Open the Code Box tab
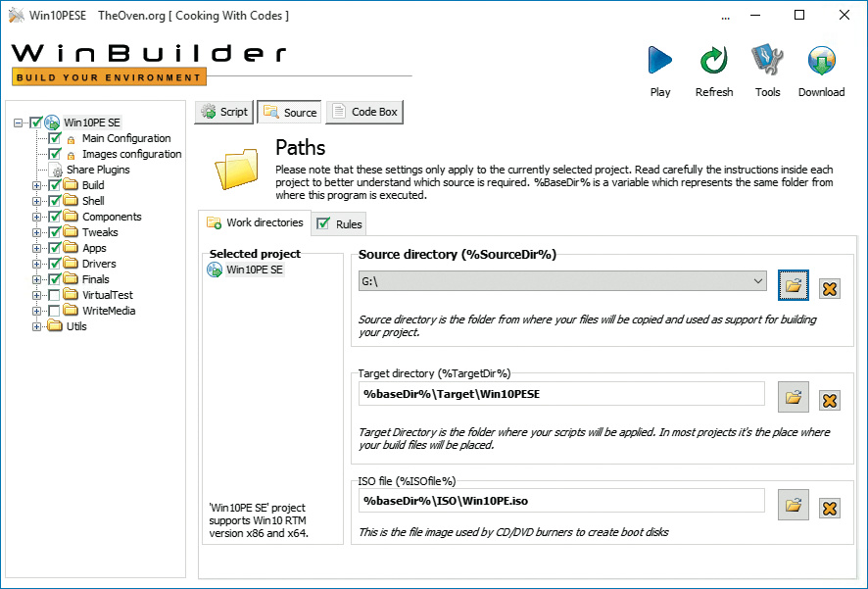868x589 pixels. (364, 112)
